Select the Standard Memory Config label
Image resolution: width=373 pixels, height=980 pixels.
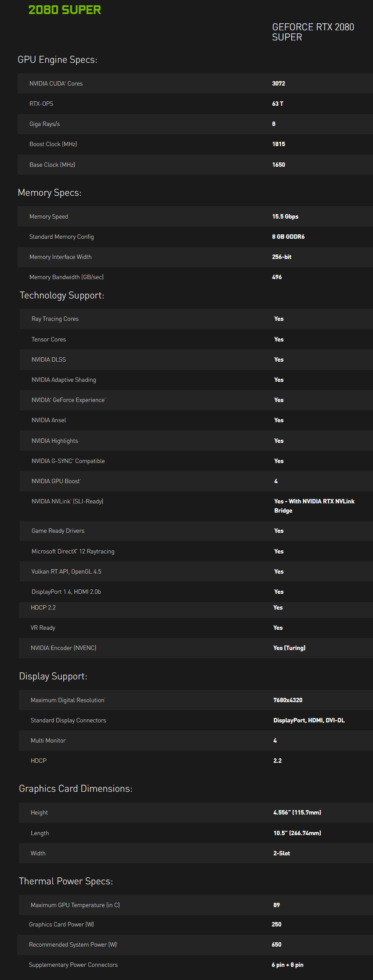click(x=62, y=237)
